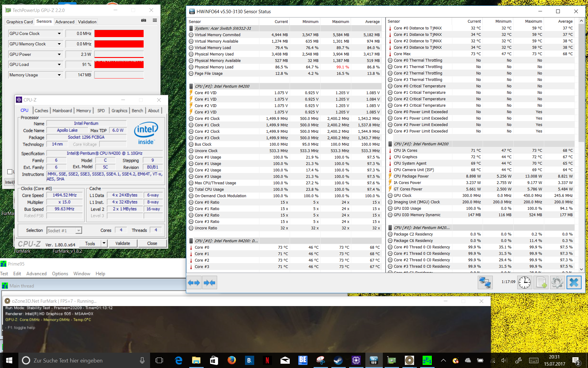Open Netflix app from the taskbar
The height and width of the screenshot is (368, 588).
point(267,360)
